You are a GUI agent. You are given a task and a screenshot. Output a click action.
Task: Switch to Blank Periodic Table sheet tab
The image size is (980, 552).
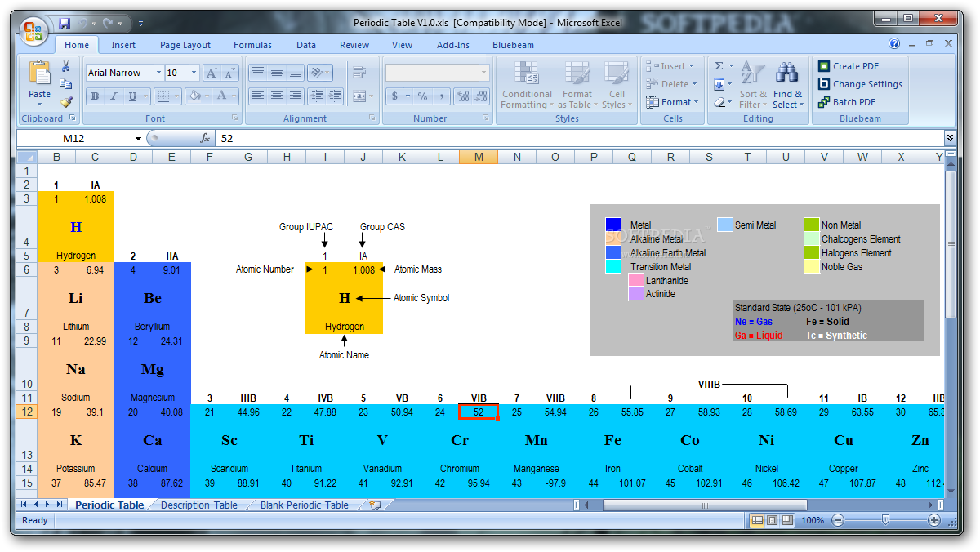[x=304, y=505]
